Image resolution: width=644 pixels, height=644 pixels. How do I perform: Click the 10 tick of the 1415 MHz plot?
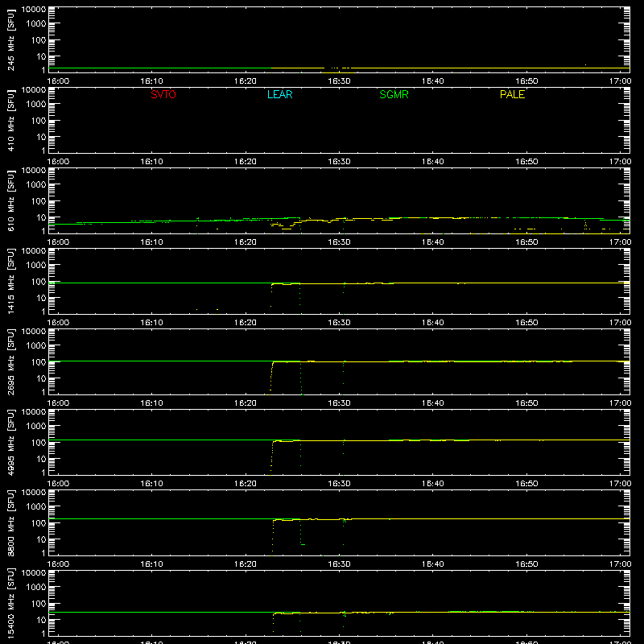(x=41, y=298)
